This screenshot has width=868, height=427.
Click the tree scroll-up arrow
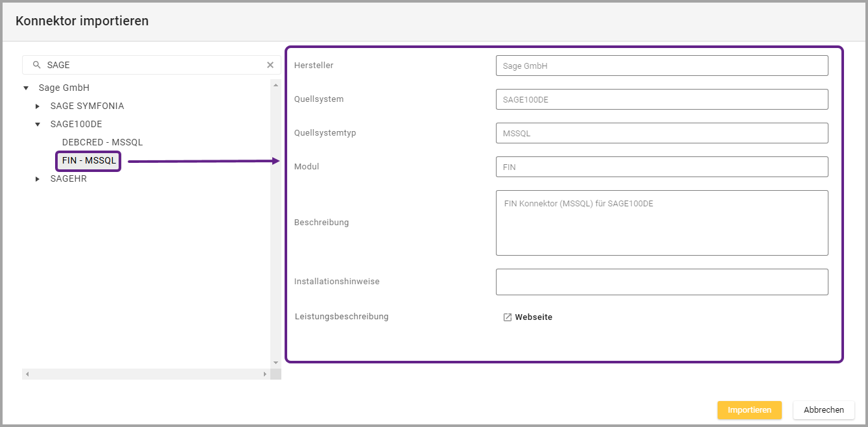276,84
